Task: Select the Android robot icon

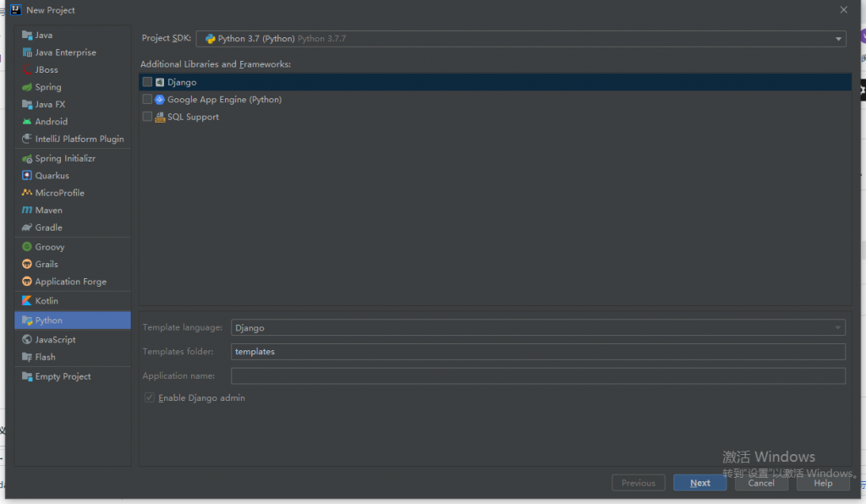Action: [x=26, y=122]
